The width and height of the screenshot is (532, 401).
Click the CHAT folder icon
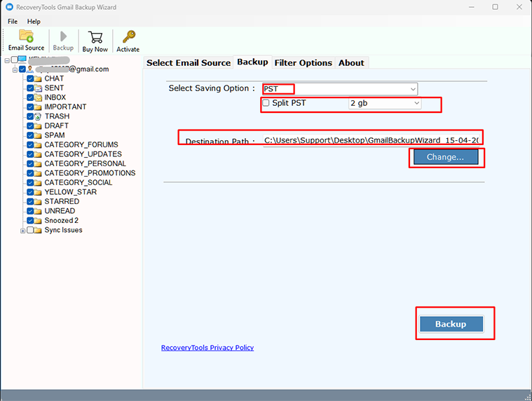[38, 79]
